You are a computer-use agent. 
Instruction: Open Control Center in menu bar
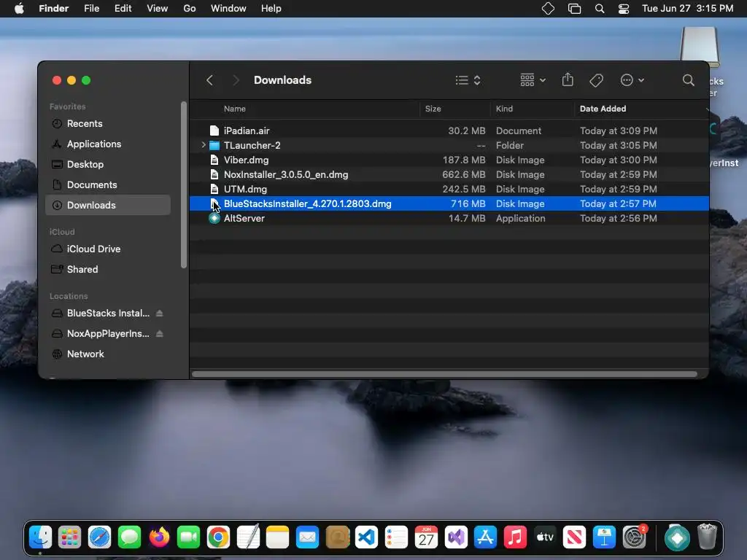(x=624, y=9)
